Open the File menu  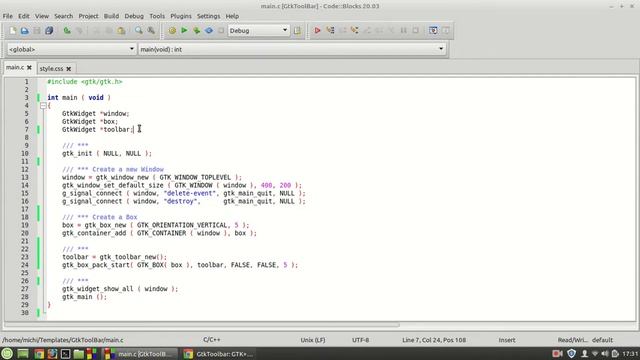click(x=8, y=16)
